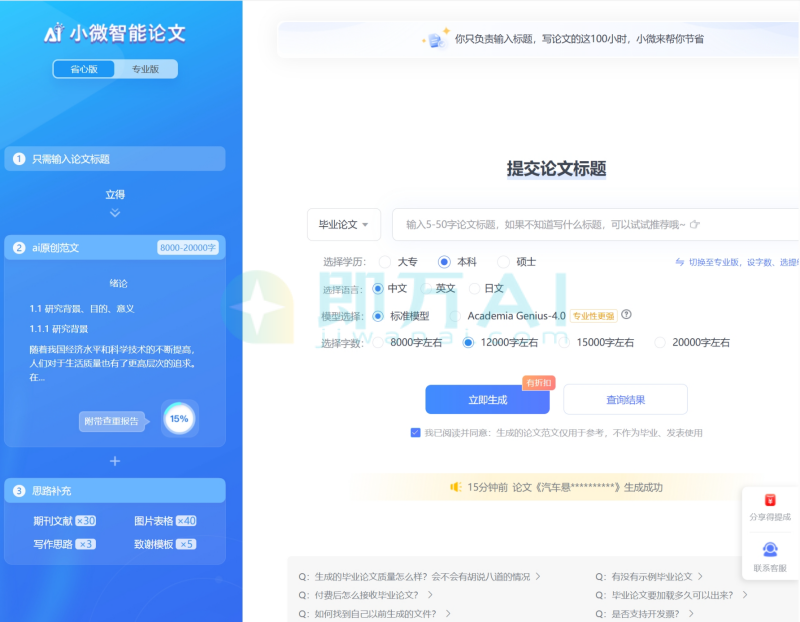Open the 毕业论文 paper type dropdown

343,225
